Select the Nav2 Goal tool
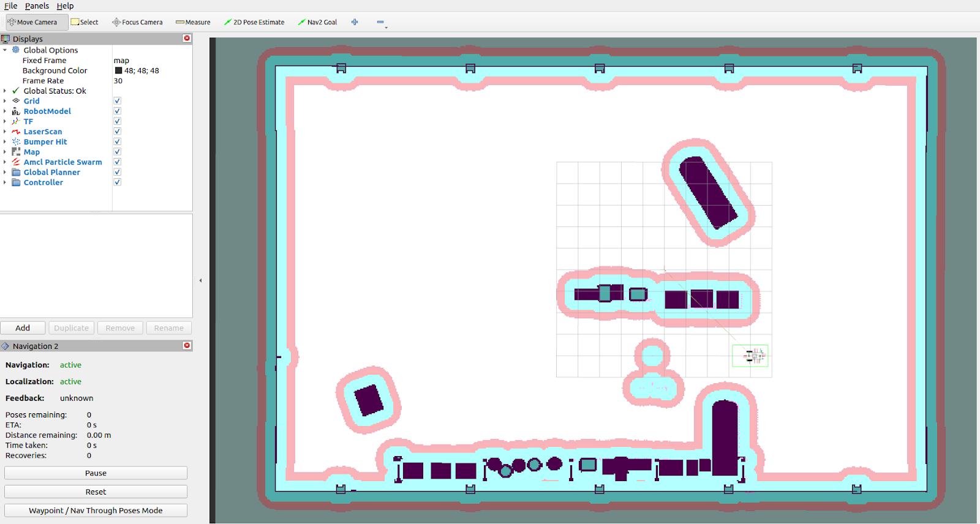This screenshot has height=524, width=980. point(317,22)
